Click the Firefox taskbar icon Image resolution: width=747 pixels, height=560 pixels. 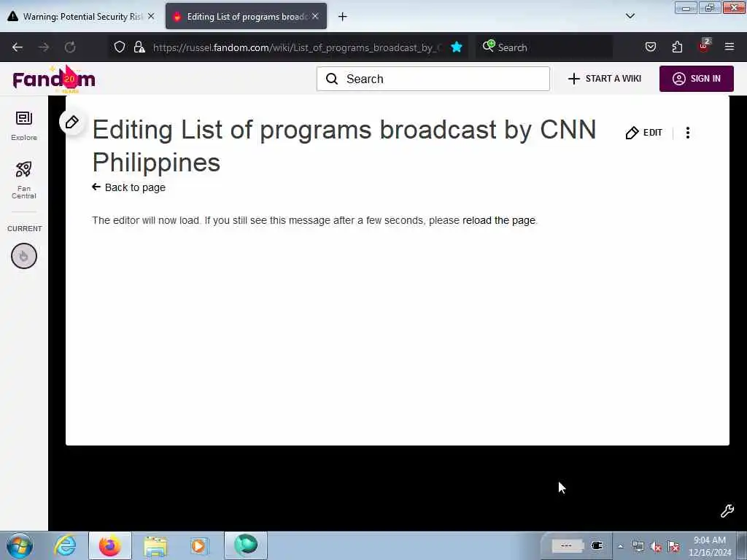pyautogui.click(x=110, y=545)
